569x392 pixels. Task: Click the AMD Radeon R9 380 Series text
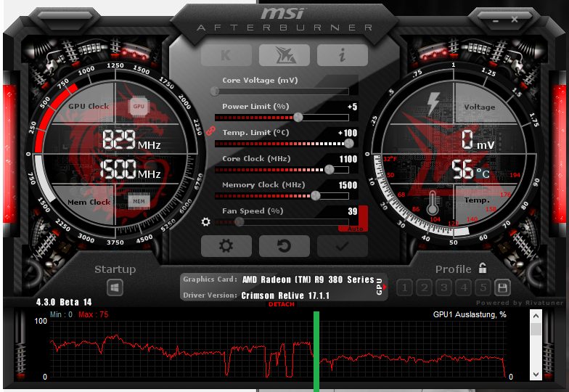(308, 279)
